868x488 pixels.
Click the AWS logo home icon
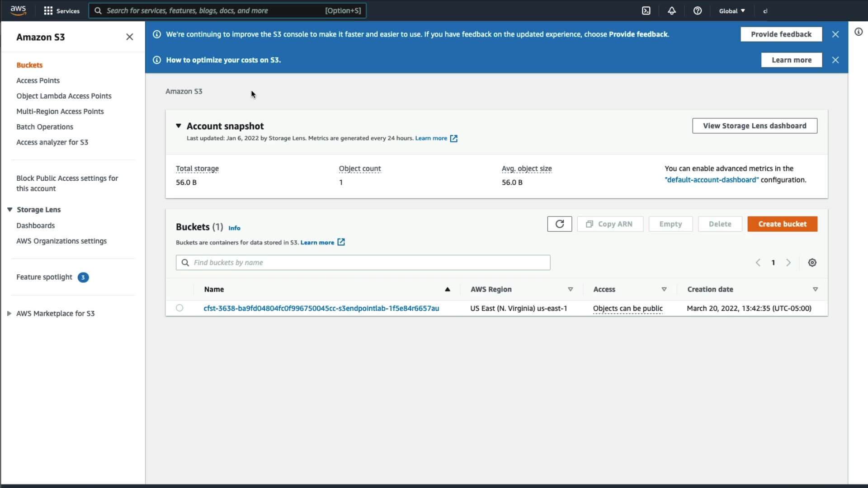[x=18, y=10]
